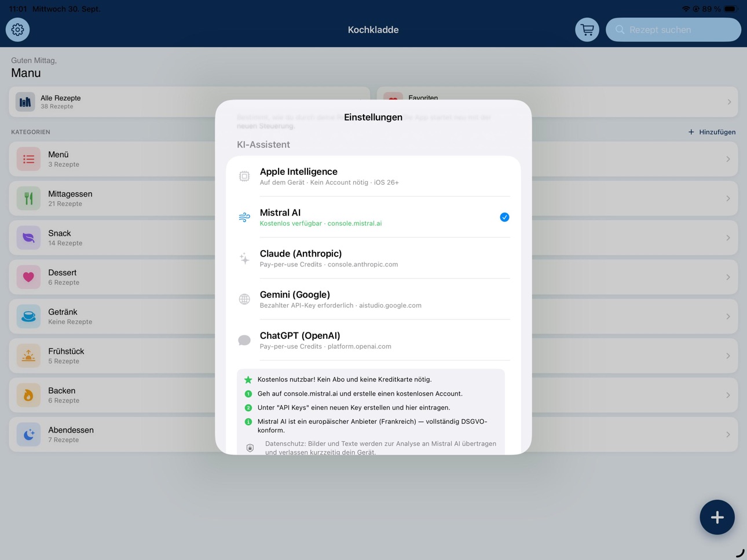Expand the Snack row chevron
Viewport: 747px width, 560px height.
point(728,238)
